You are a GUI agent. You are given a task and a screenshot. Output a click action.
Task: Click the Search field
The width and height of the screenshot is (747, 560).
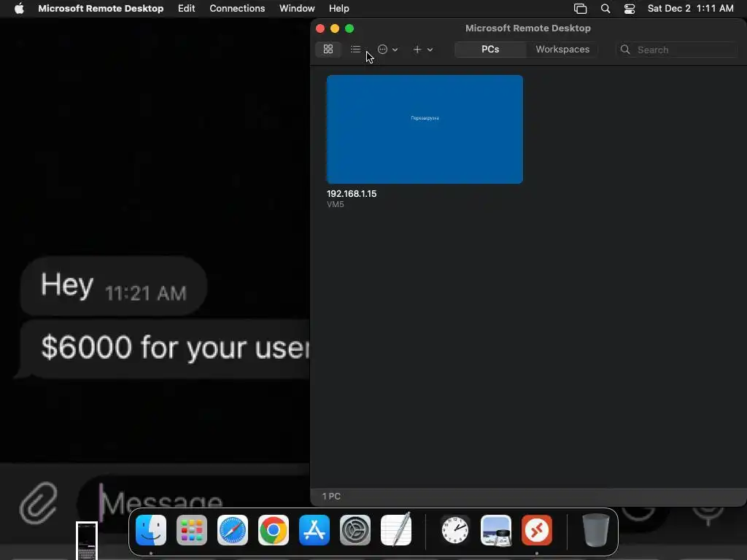677,50
